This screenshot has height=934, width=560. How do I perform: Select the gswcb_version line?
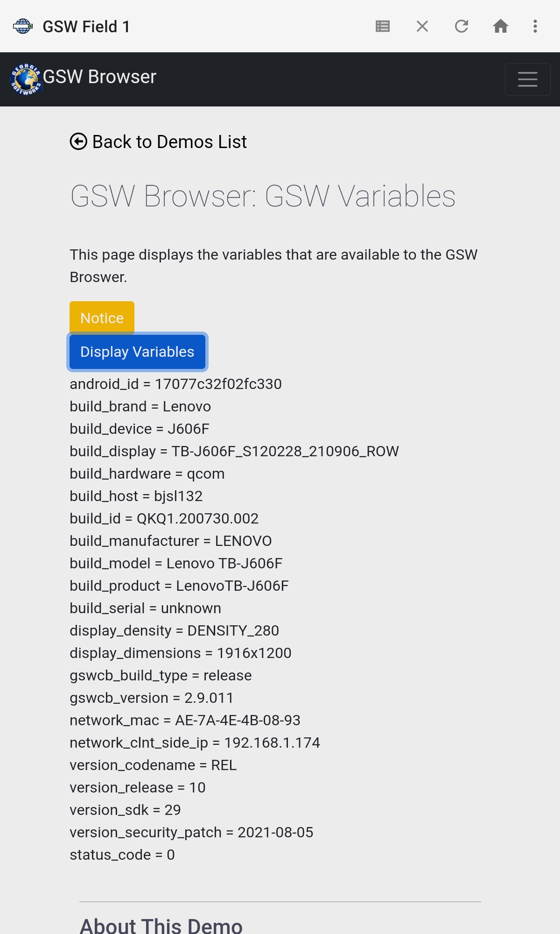tap(152, 698)
